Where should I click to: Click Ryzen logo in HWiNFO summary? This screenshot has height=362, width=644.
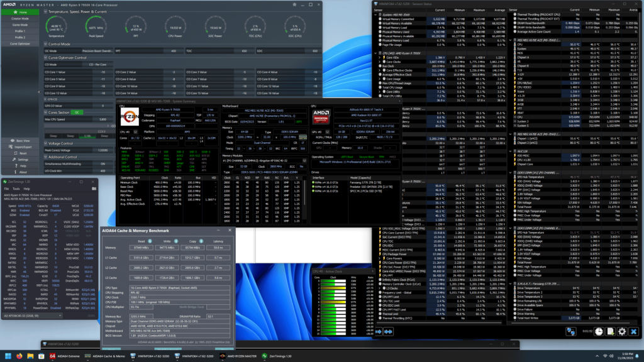coord(130,116)
